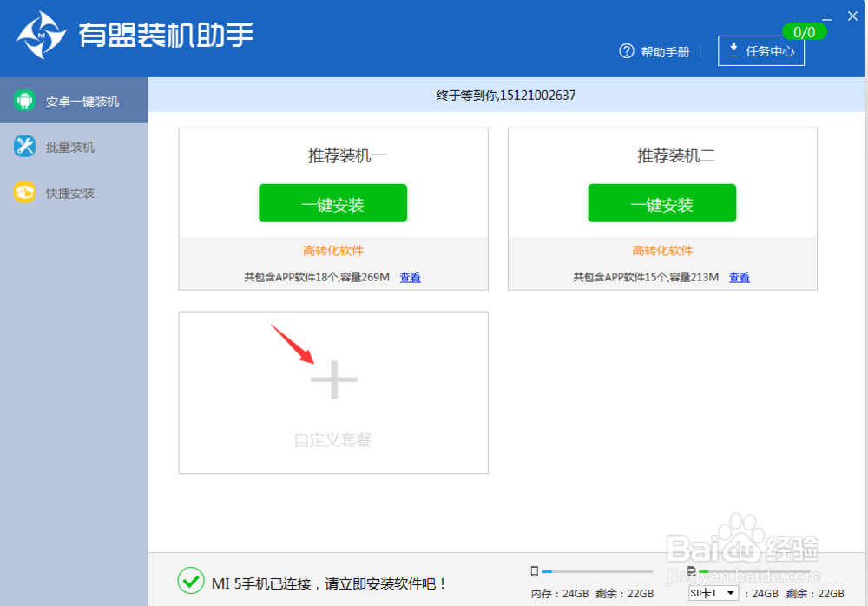Click the plus sign to create 自定义套餐
This screenshot has width=868, height=606.
[332, 379]
